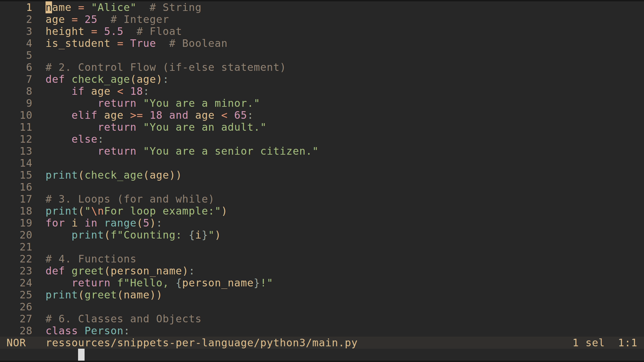Click the boolean value True on line 4
The image size is (644, 362).
[x=143, y=43]
